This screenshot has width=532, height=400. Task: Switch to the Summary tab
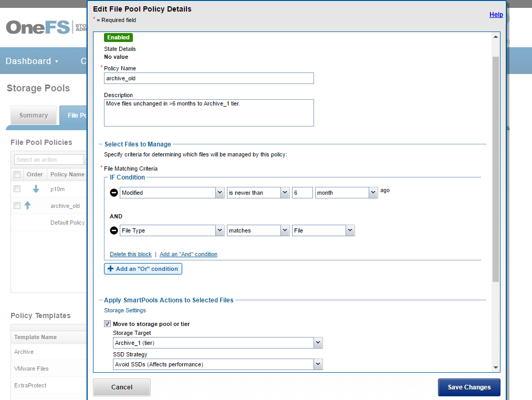(x=34, y=115)
